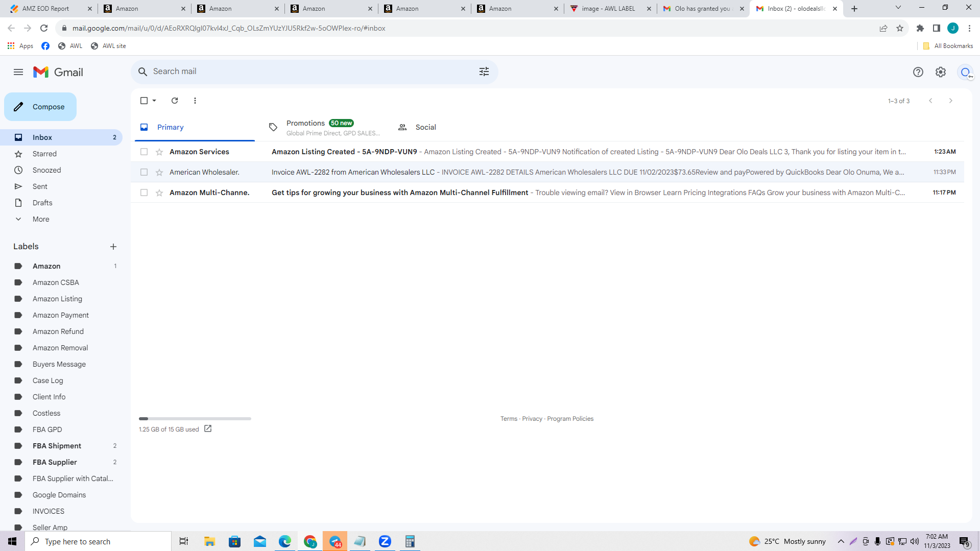Open the Snoozed folder
Viewport: 980px width, 551px height.
point(61,170)
